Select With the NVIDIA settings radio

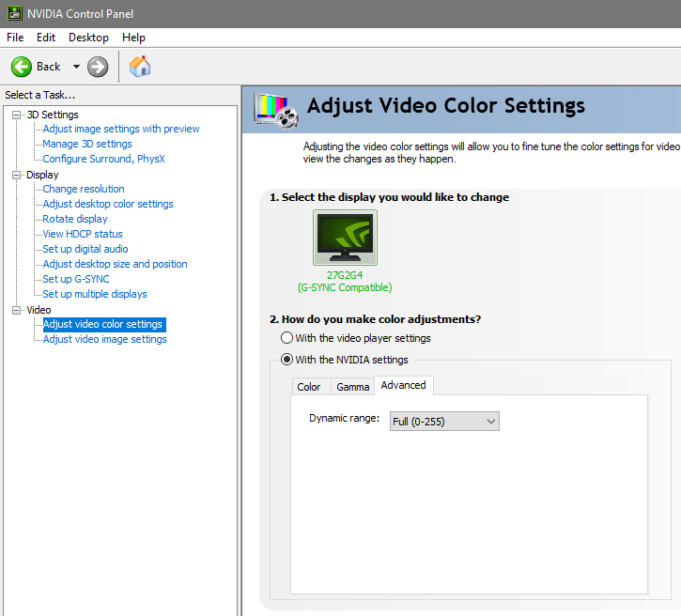point(286,360)
